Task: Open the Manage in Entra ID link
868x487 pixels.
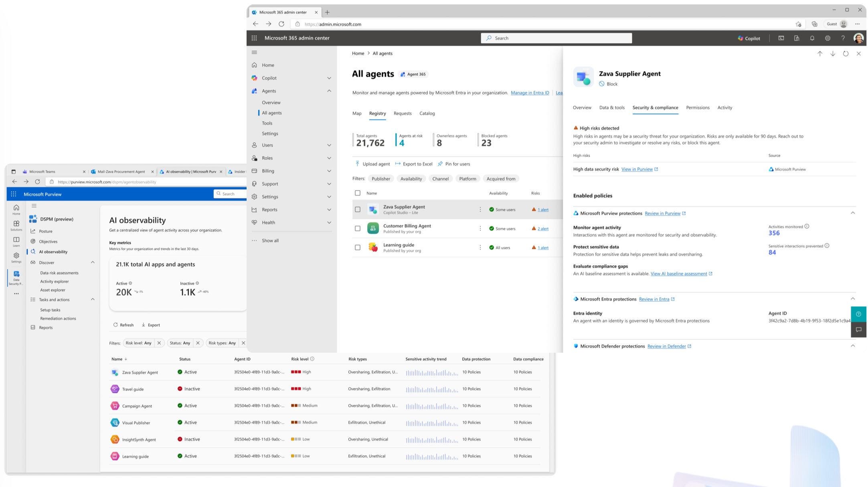Action: (530, 93)
